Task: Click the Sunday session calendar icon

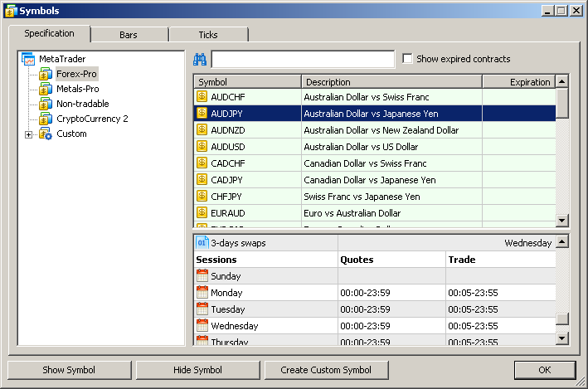Action: (x=202, y=275)
